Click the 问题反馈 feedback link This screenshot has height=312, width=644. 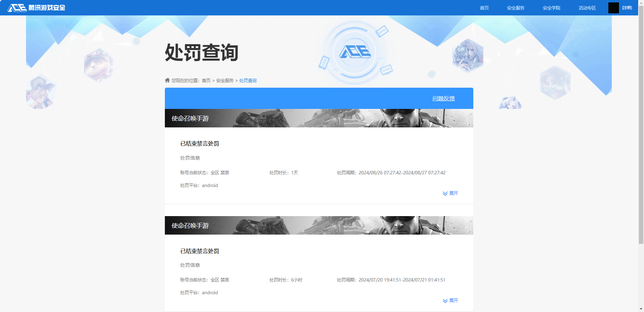coord(444,98)
